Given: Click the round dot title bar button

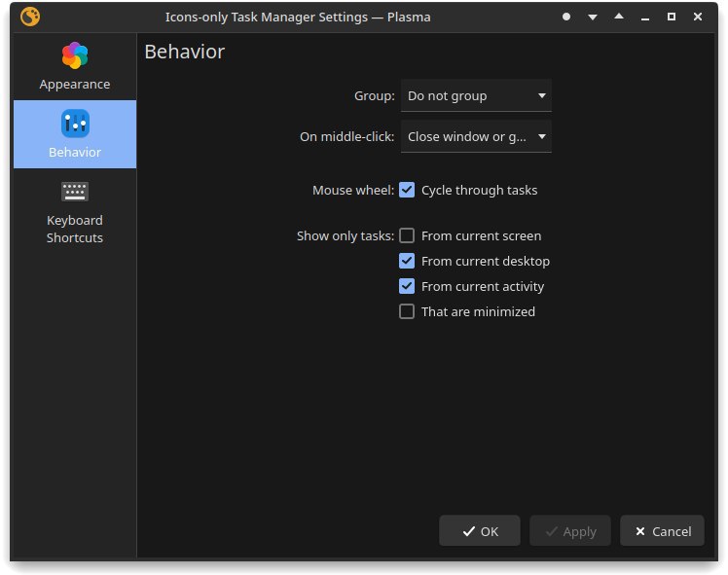Looking at the screenshot, I should coord(566,17).
